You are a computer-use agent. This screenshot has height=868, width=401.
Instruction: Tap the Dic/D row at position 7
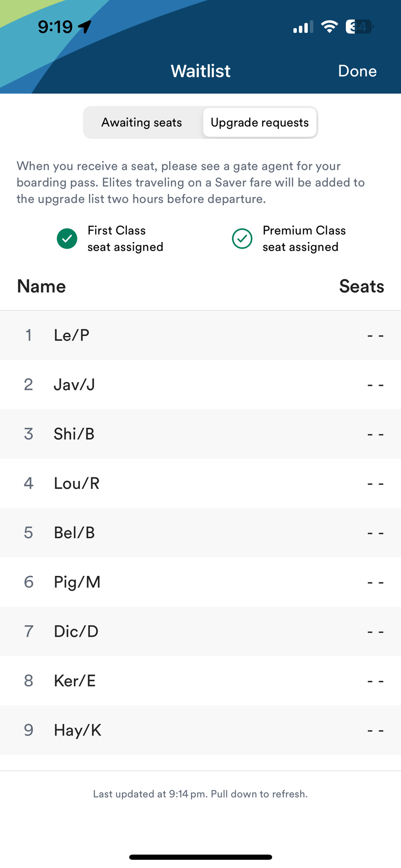[x=200, y=631]
